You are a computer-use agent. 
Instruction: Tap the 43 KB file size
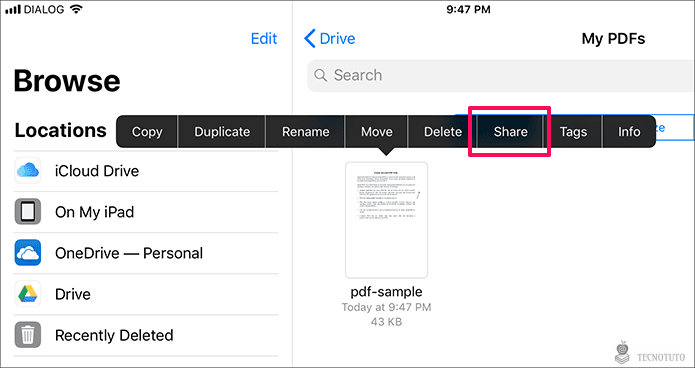387,321
